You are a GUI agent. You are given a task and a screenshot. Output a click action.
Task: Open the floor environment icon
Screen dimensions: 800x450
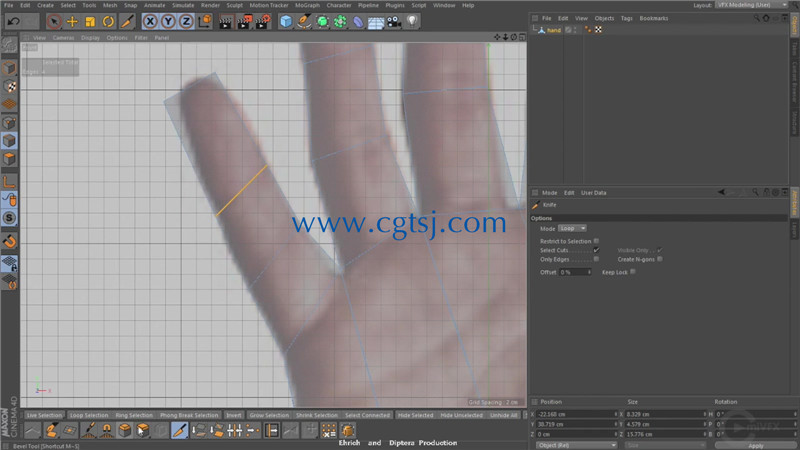point(376,22)
